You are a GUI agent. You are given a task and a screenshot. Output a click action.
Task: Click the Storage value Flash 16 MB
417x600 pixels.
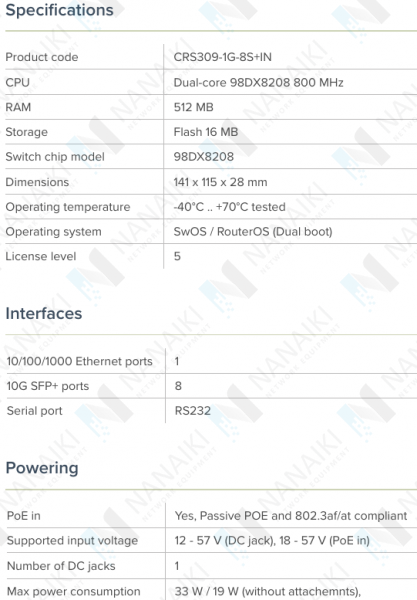pyautogui.click(x=206, y=132)
